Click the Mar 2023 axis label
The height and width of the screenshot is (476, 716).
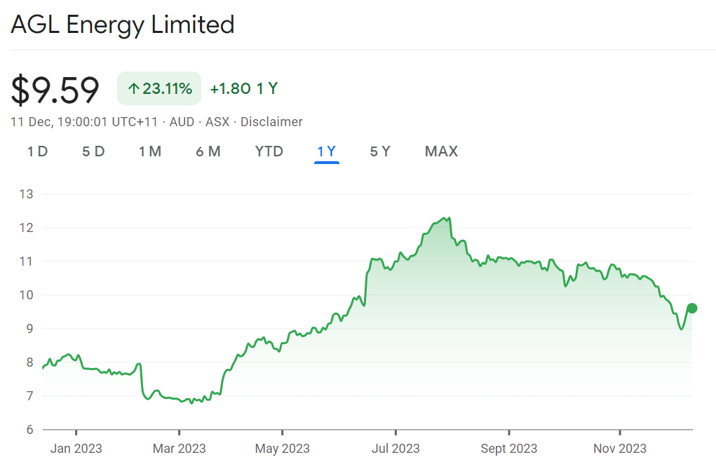(x=179, y=449)
